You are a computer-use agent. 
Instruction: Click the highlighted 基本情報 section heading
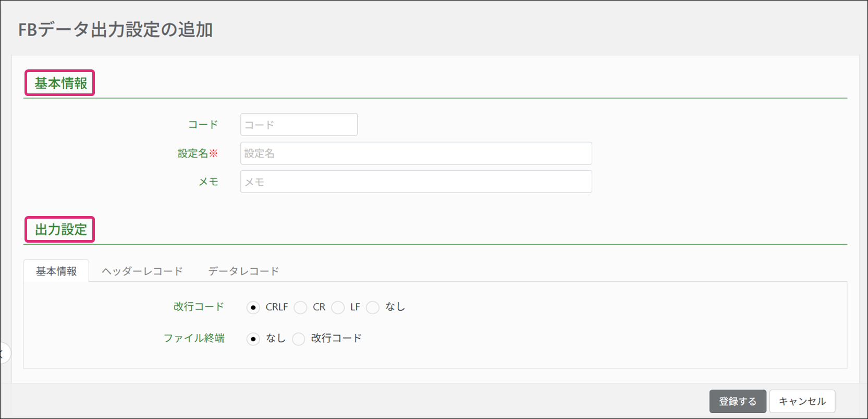60,83
